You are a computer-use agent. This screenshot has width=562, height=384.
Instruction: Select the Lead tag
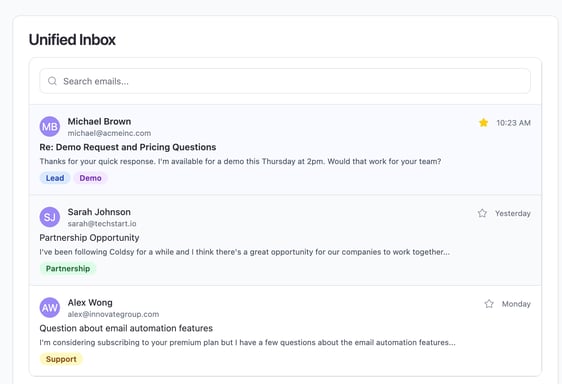click(55, 178)
